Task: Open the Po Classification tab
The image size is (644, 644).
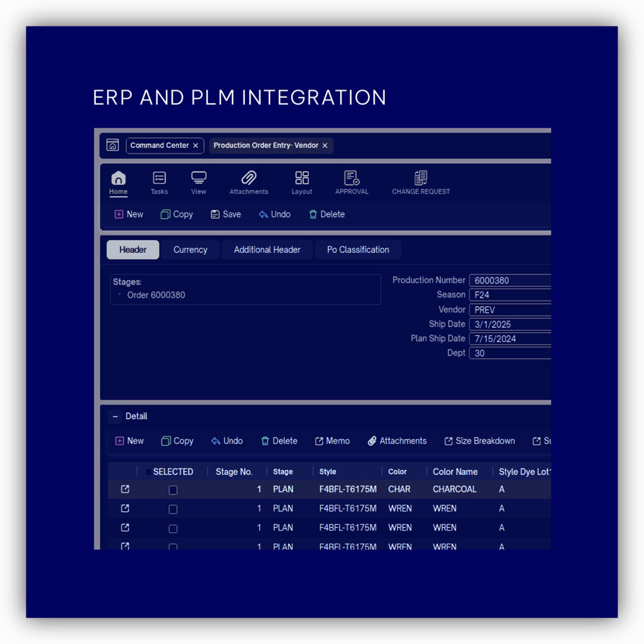Action: click(x=358, y=250)
